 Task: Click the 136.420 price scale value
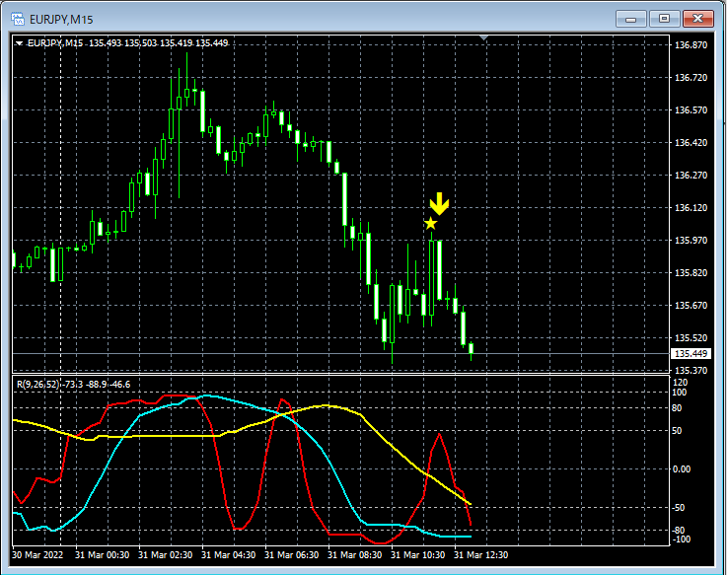pos(691,142)
